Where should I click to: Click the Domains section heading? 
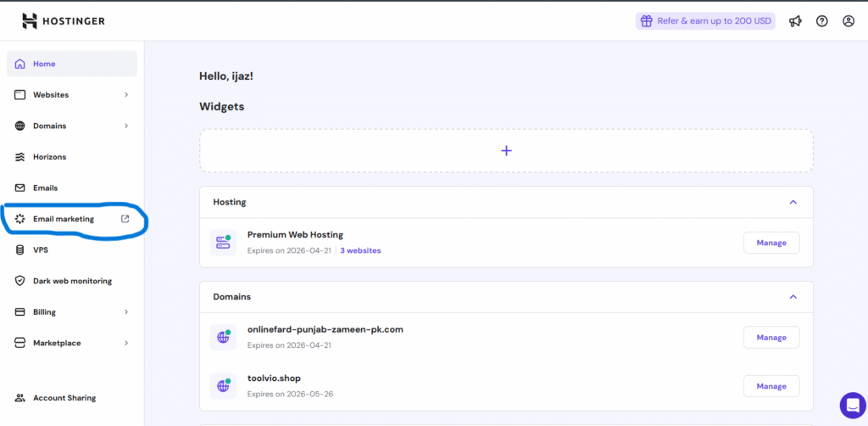232,297
